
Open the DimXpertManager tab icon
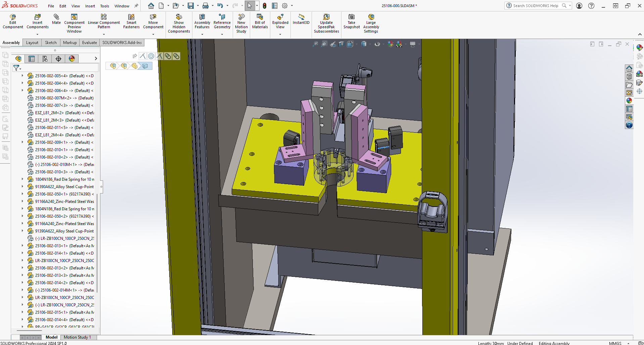pos(58,59)
